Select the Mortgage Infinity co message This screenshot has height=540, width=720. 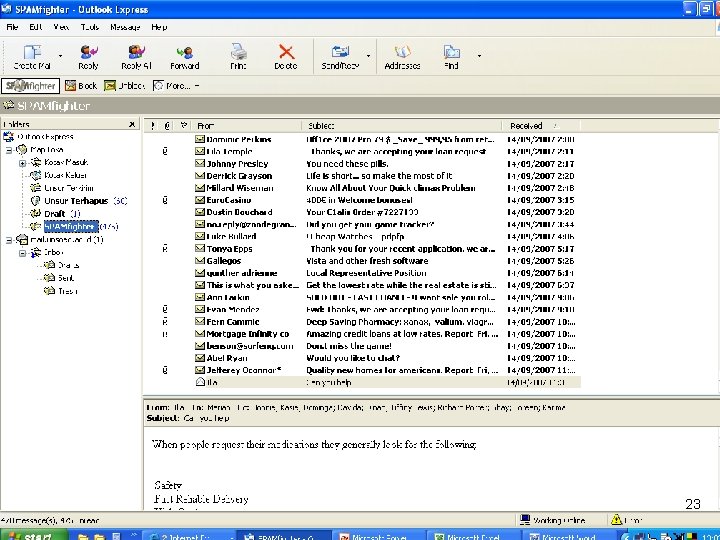tap(363, 334)
